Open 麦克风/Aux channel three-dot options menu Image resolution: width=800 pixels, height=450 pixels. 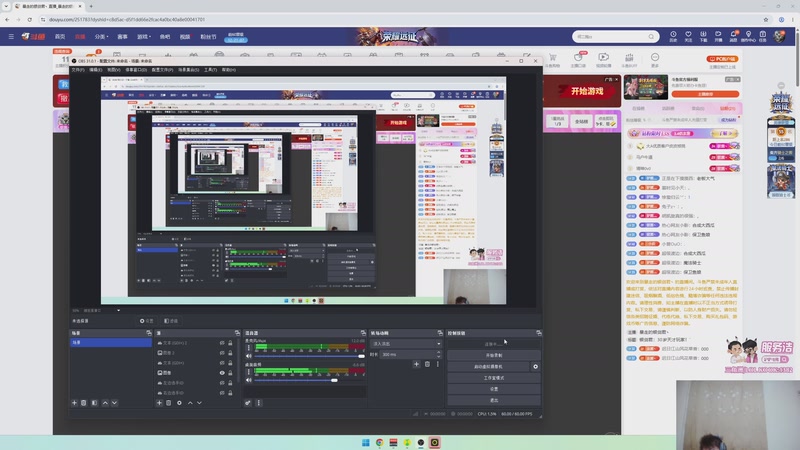click(x=249, y=347)
